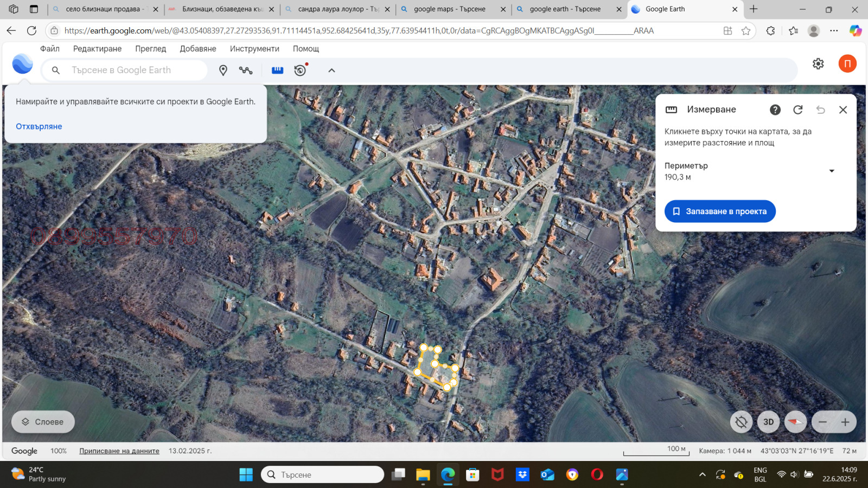The image size is (868, 488).
Task: Click the Запазване в проекта button
Action: coord(720,211)
